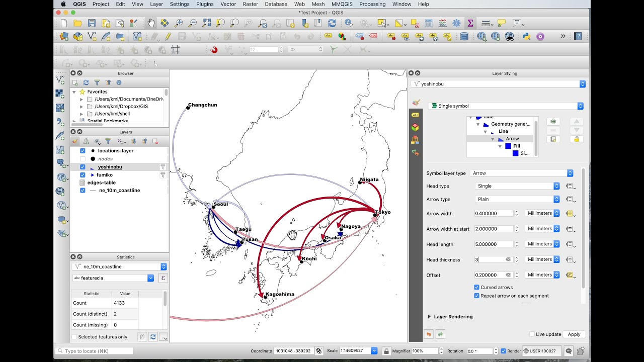
Task: Open the Vector menu
Action: tap(228, 4)
